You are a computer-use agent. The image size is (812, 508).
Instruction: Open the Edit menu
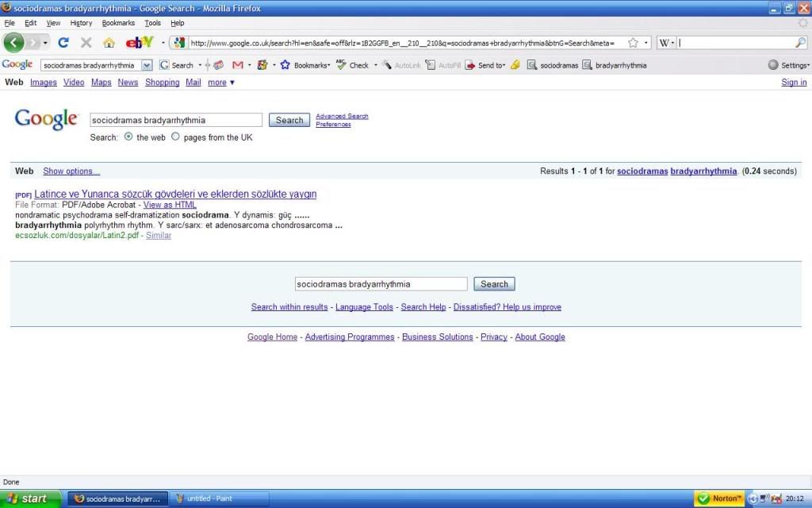click(31, 23)
